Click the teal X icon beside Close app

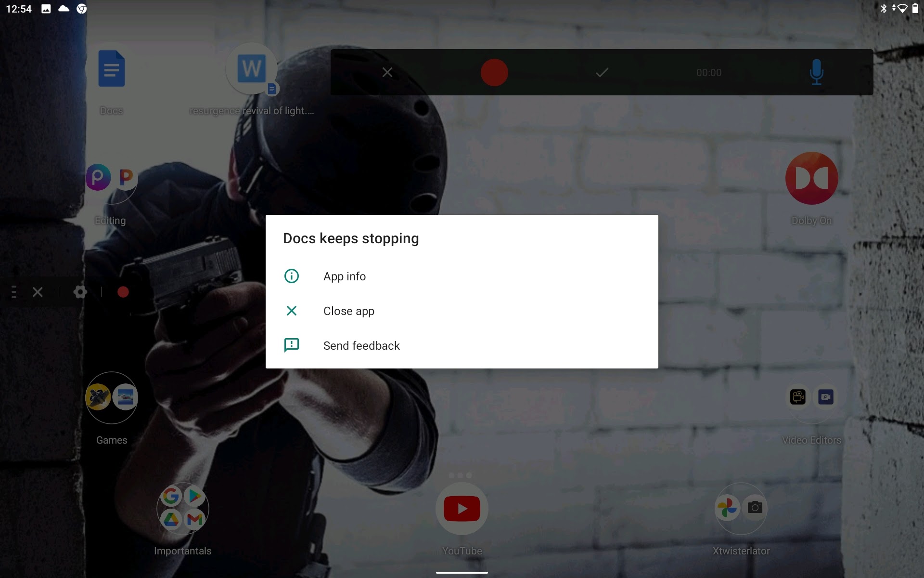click(x=292, y=311)
